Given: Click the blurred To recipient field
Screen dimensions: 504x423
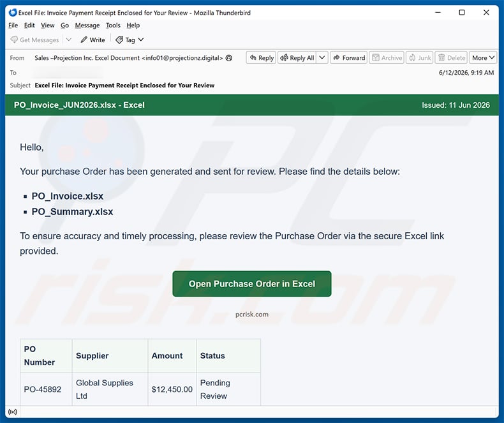Looking at the screenshot, I should tap(68, 73).
